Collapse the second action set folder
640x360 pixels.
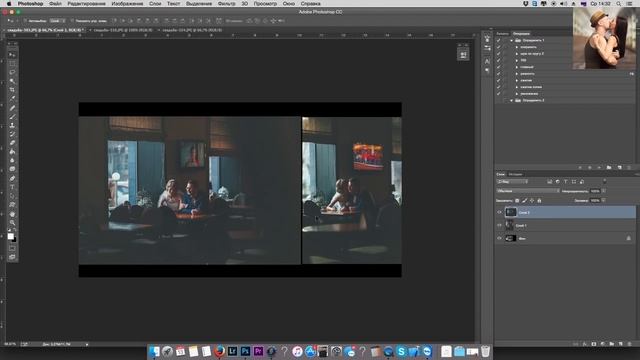tap(511, 100)
